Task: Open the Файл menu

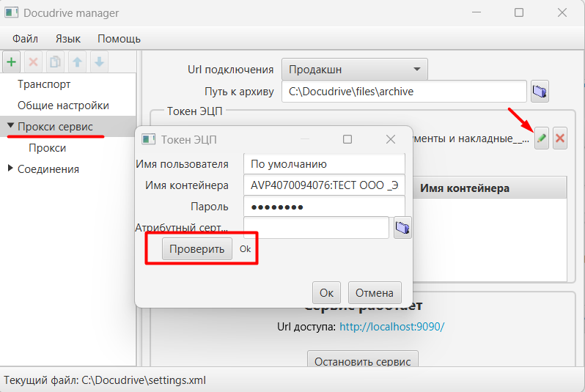Action: 25,39
